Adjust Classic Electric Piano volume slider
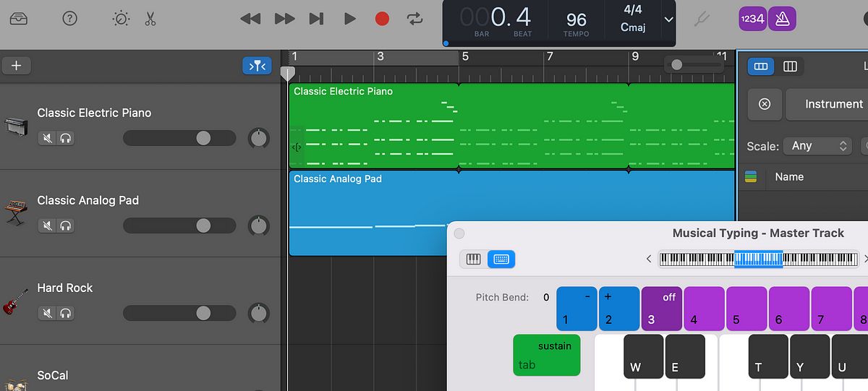The image size is (868, 391). click(x=179, y=138)
